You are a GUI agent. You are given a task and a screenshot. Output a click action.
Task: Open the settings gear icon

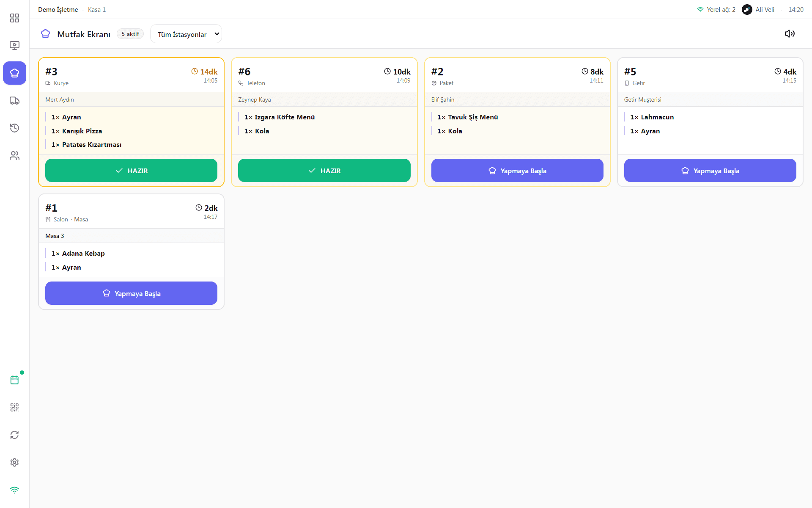tap(14, 462)
